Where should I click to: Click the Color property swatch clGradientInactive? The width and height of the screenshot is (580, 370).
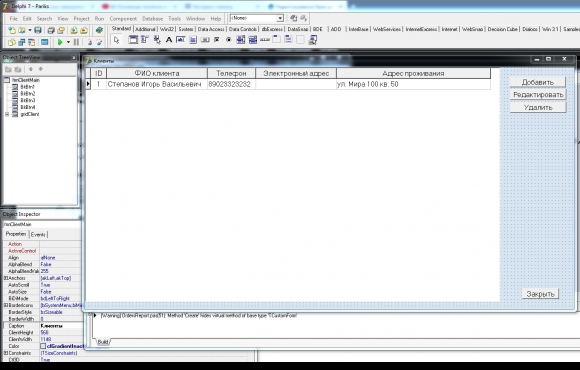coord(43,346)
